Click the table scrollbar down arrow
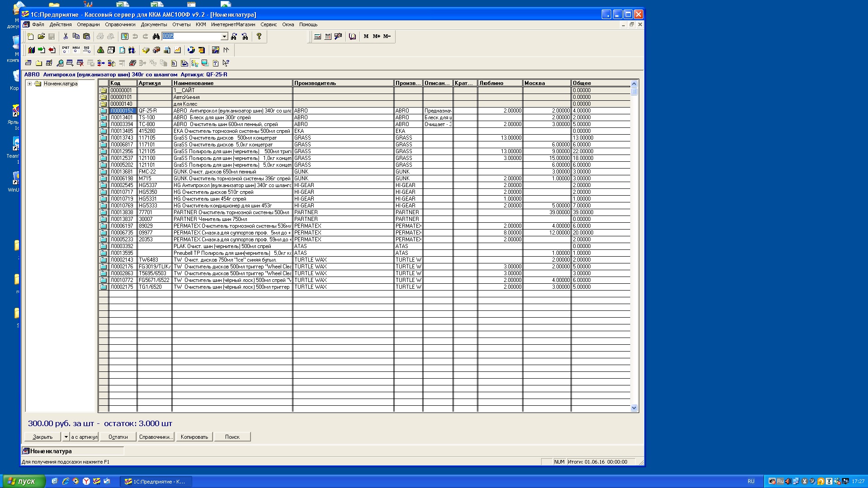868x488 pixels. click(x=634, y=408)
